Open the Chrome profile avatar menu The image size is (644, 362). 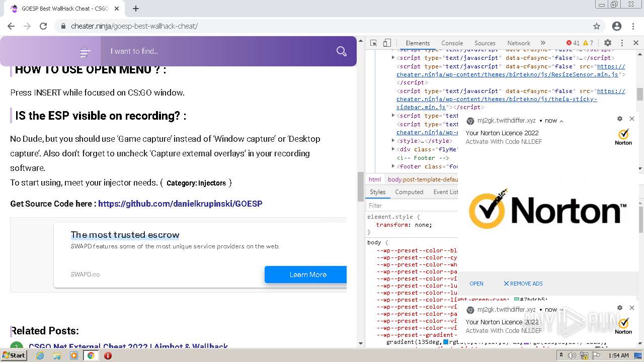(x=617, y=26)
